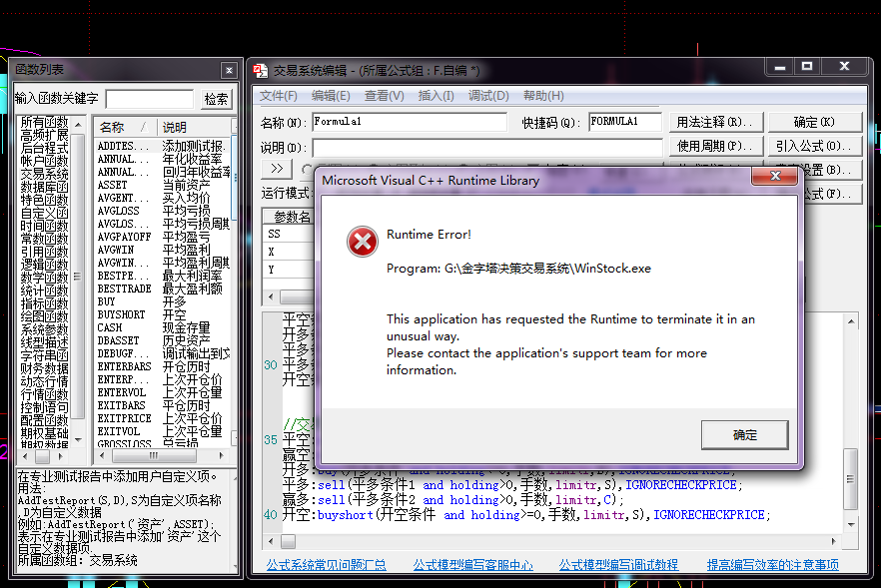The height and width of the screenshot is (588, 881).
Task: Open the 文件(F) menu
Action: [279, 96]
